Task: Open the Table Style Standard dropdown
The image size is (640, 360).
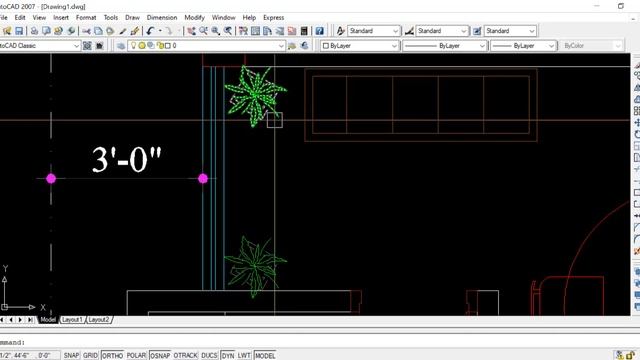Action: click(x=532, y=31)
